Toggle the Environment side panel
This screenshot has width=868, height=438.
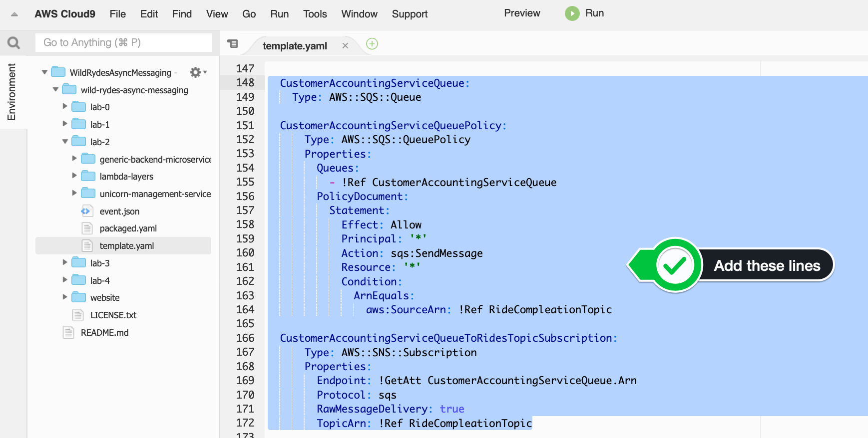11,92
